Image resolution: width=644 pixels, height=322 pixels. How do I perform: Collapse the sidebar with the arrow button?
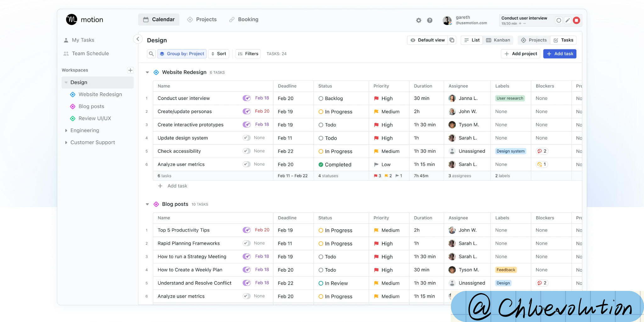(x=138, y=39)
